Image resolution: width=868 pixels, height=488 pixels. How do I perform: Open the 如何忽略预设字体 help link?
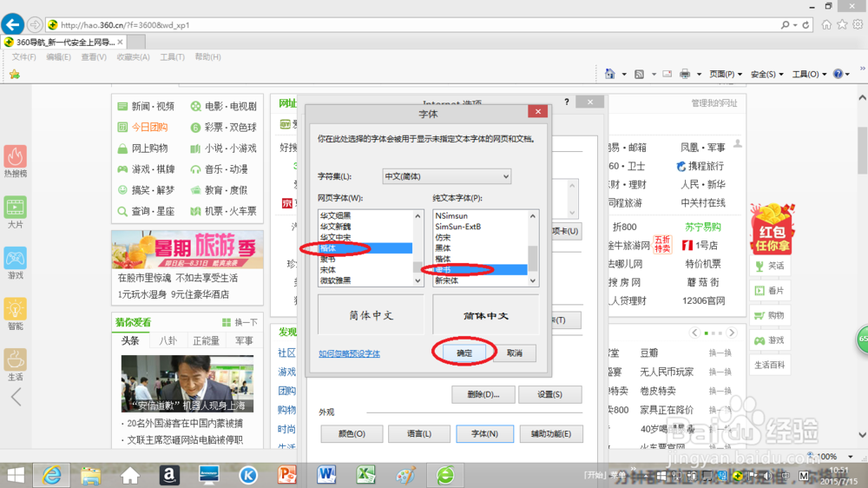tap(349, 353)
